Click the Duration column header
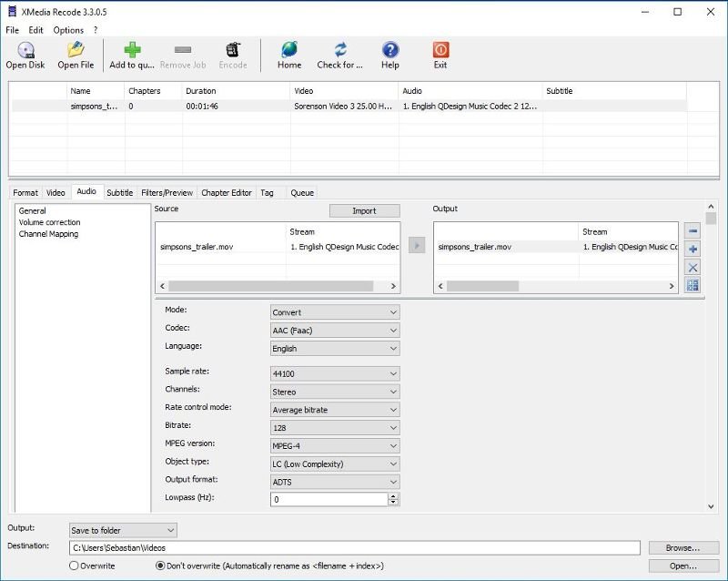Viewport: 728px width, 581px height. tap(236, 91)
